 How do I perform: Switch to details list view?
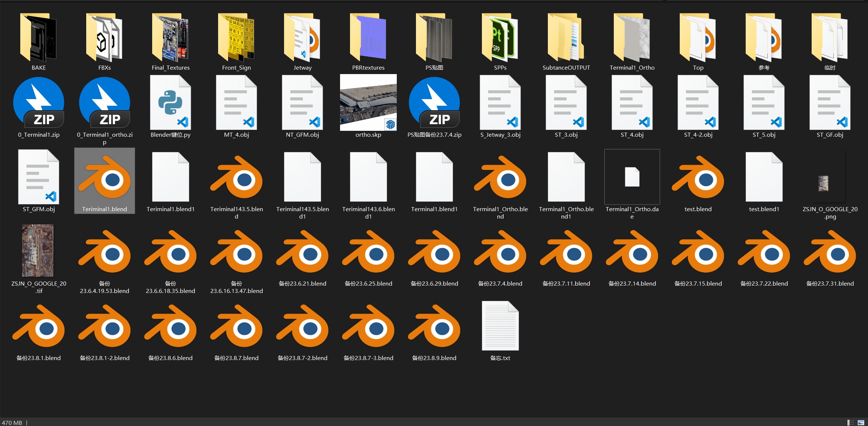coord(851,423)
